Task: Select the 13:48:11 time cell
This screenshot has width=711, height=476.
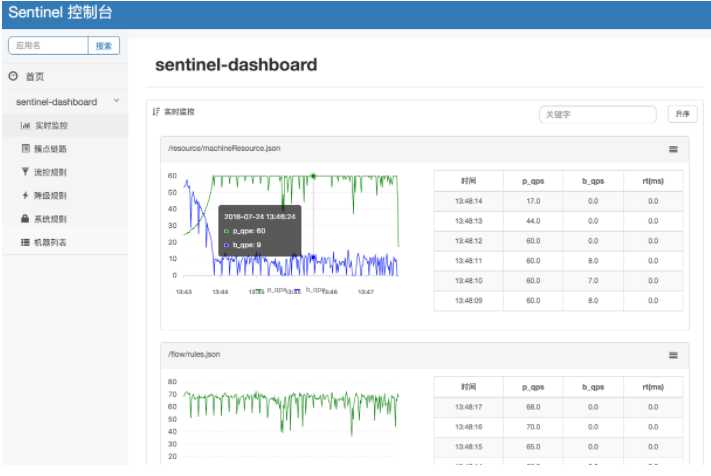Action: [468, 261]
